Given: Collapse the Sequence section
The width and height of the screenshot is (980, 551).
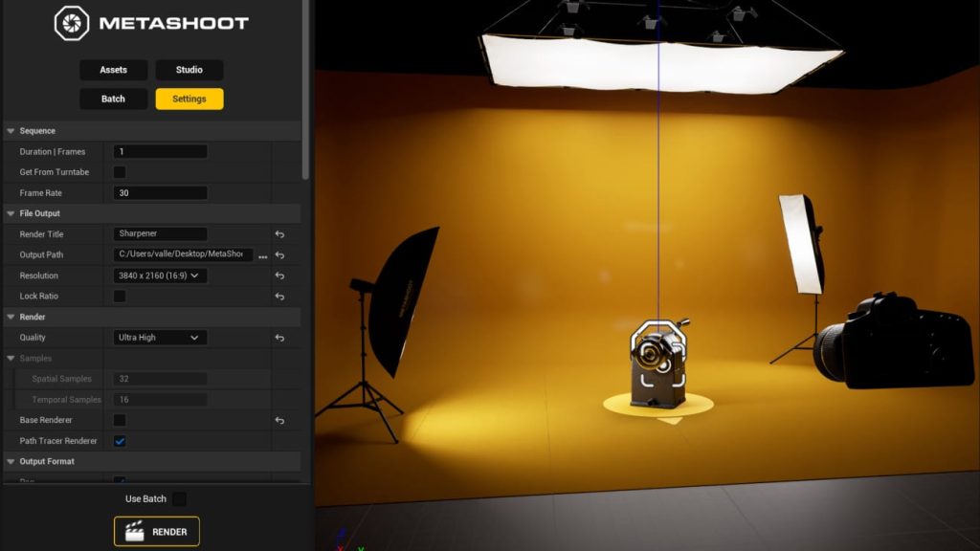Looking at the screenshot, I should click(11, 131).
